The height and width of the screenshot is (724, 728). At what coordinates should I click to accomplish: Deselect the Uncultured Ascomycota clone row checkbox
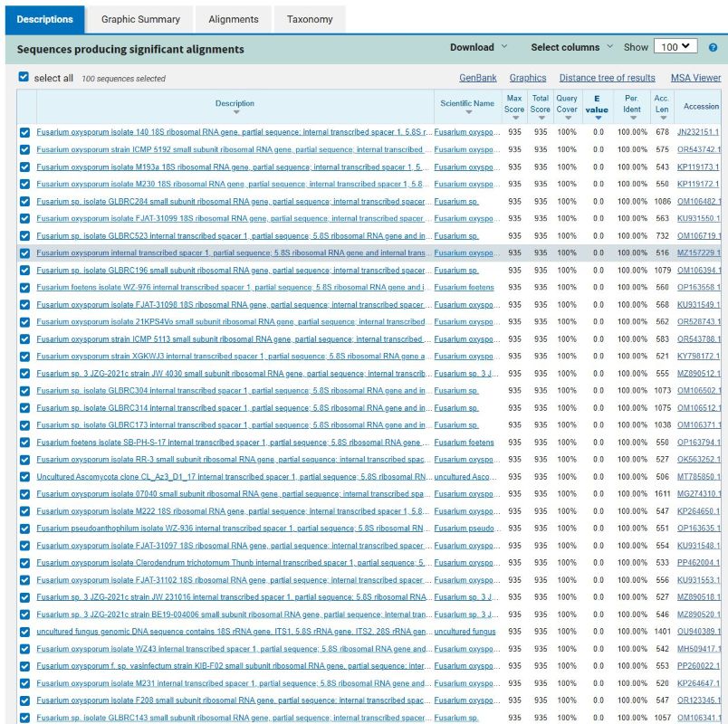(24, 477)
